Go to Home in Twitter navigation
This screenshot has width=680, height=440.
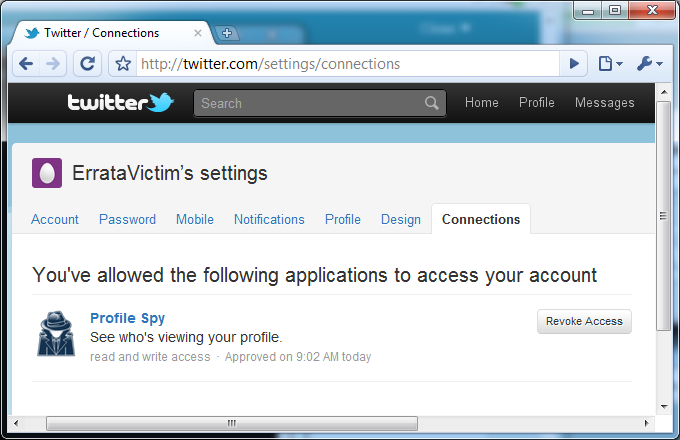tap(481, 103)
